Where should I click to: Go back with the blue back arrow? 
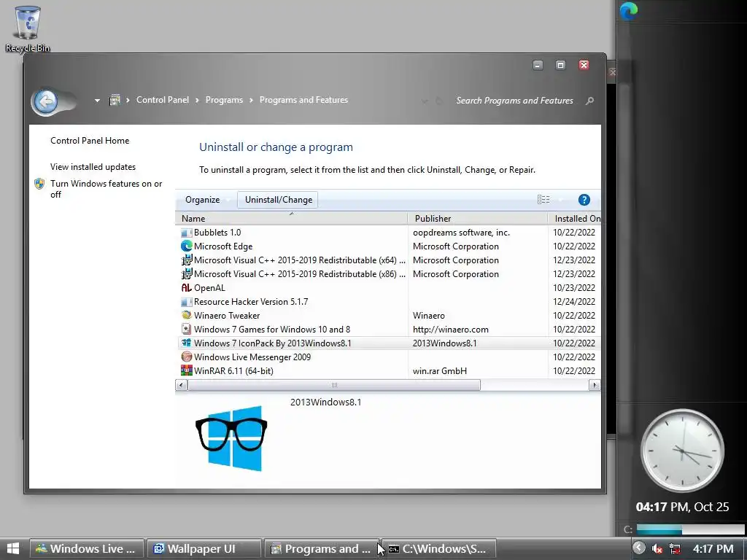point(46,101)
